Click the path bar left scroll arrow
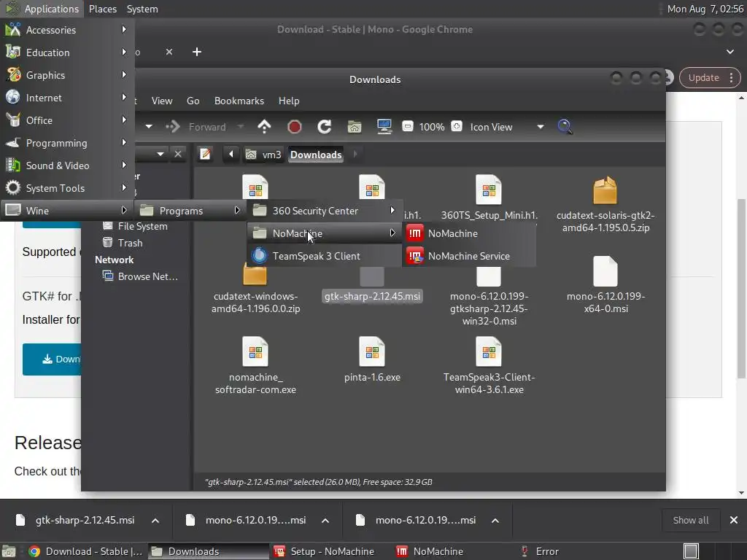This screenshot has width=747, height=560. tap(231, 155)
